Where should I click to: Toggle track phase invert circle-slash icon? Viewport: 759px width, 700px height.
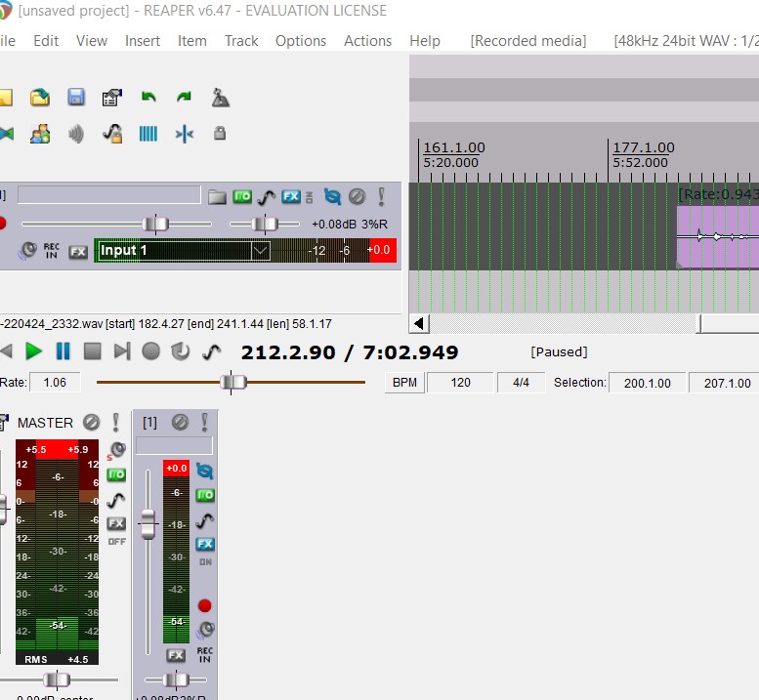pos(358,196)
